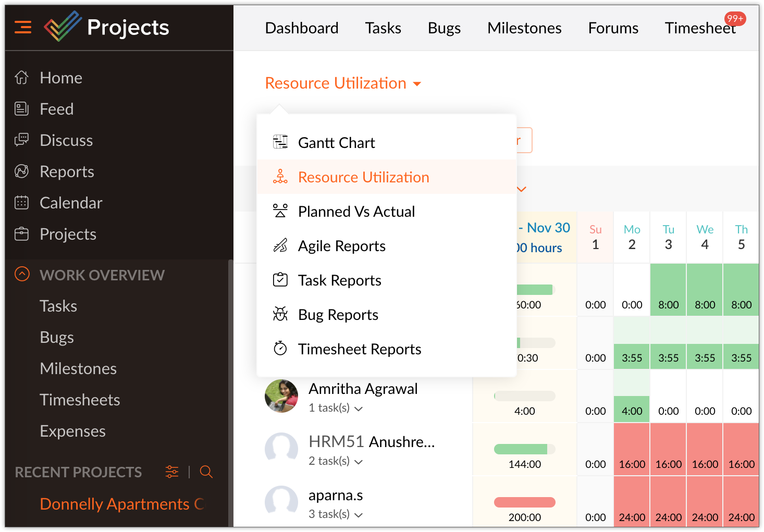Select Planned Vs Actual menu option
Screen dimensions: 764x532
356,212
